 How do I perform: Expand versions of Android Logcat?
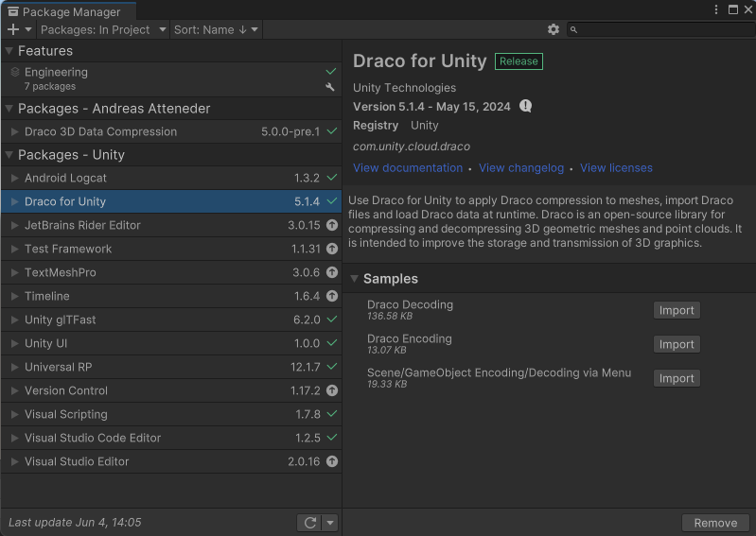[14, 178]
